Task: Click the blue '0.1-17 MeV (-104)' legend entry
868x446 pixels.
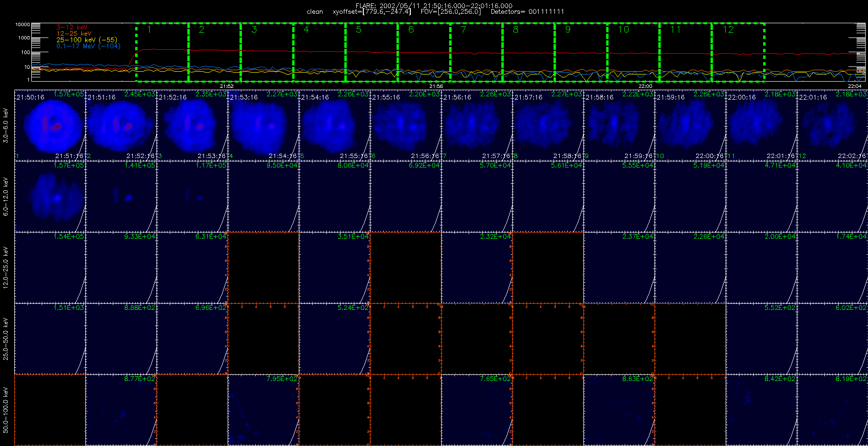Action: pyautogui.click(x=89, y=46)
